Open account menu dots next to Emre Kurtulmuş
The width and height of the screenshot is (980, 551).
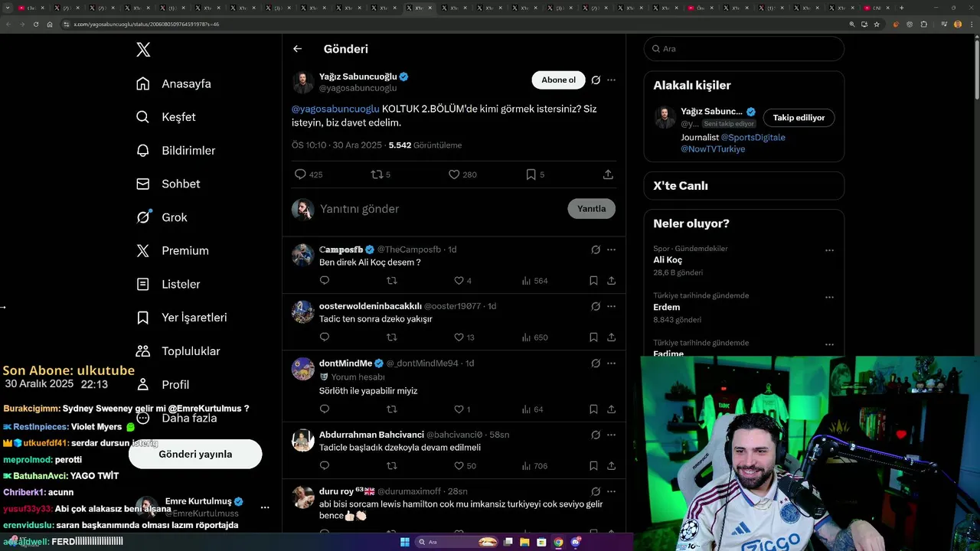(x=265, y=507)
